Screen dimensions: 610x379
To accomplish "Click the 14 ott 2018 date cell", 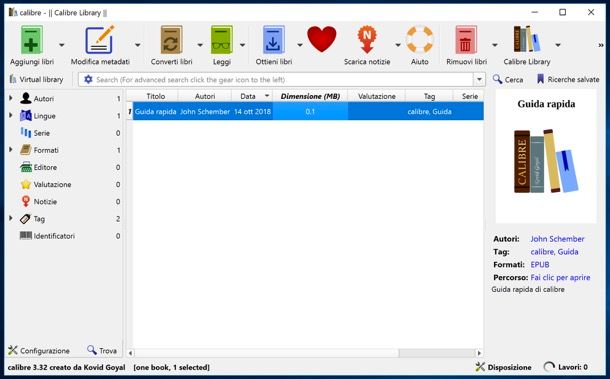I will [x=252, y=111].
